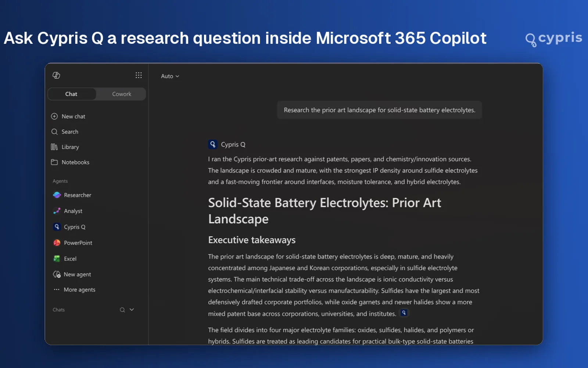Screen dimensions: 588x368
Task: Switch to the Cowork tab
Action: pos(121,94)
